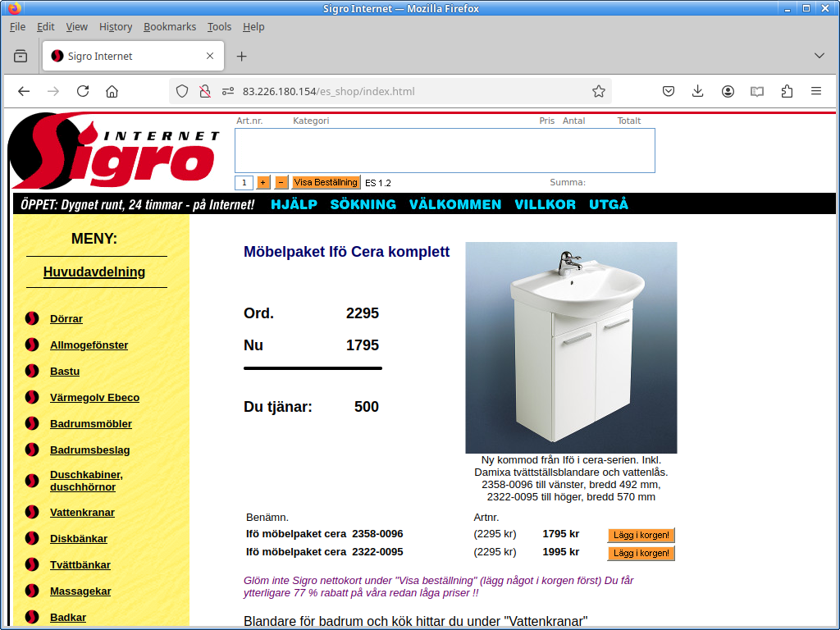The width and height of the screenshot is (840, 630).
Task: Open the Bookmarks menu
Action: pyautogui.click(x=170, y=27)
